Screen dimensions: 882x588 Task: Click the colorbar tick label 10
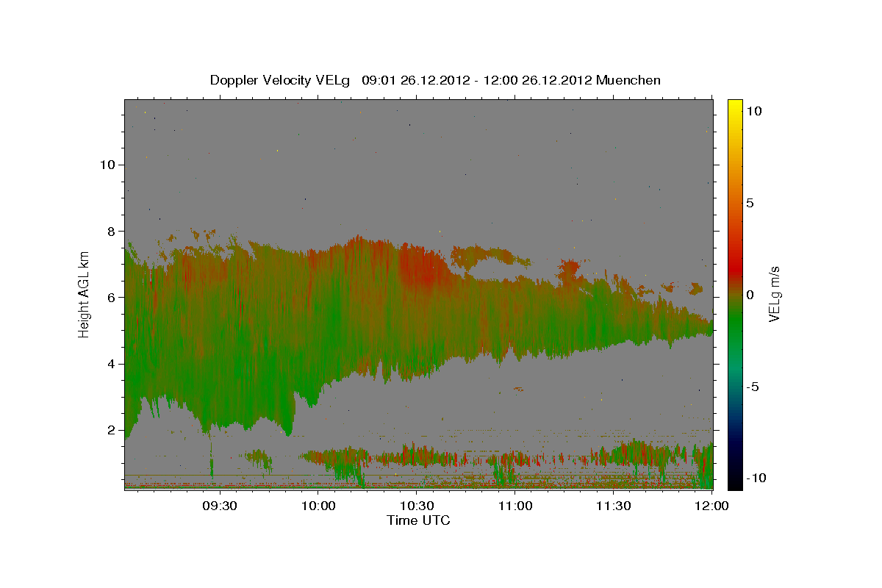753,111
